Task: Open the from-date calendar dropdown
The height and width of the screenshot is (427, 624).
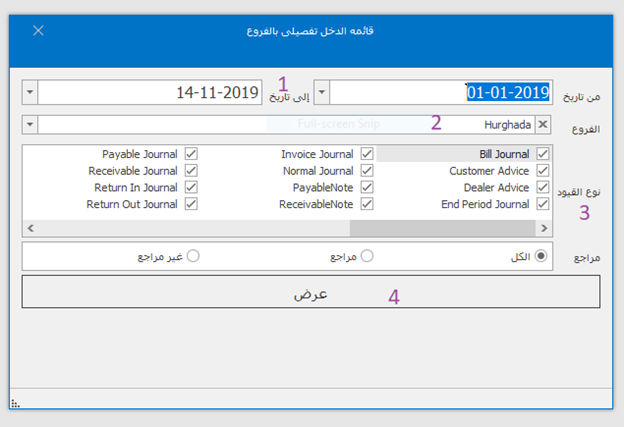Action: pyautogui.click(x=321, y=92)
